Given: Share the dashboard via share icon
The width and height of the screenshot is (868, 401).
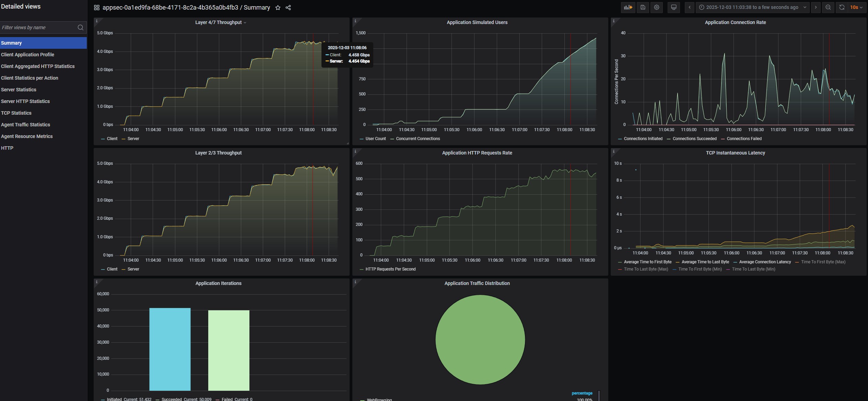Looking at the screenshot, I should [288, 8].
